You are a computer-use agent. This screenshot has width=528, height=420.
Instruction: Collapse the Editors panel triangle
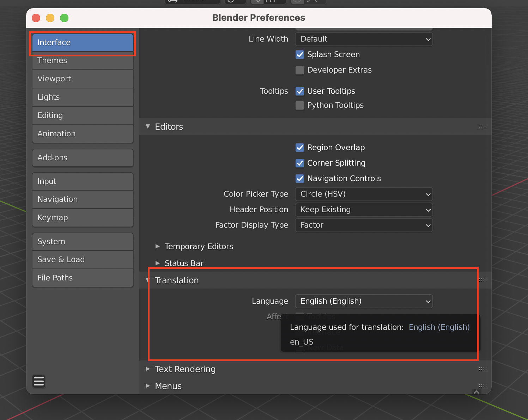148,126
